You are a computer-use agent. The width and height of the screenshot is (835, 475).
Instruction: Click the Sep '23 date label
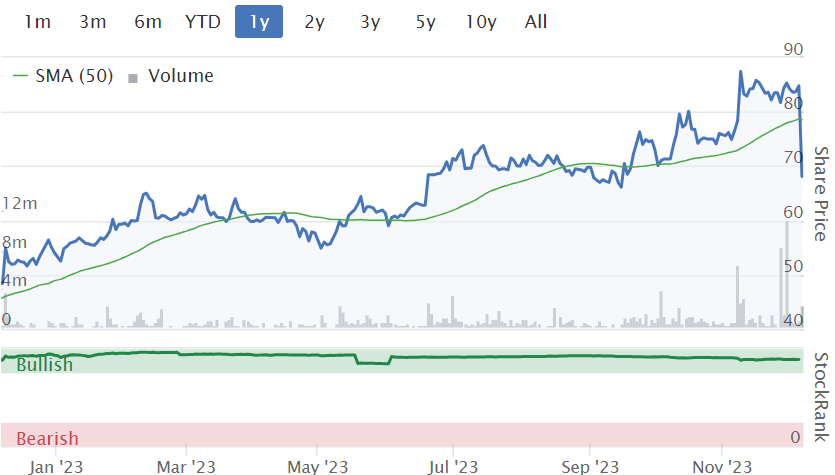pyautogui.click(x=590, y=467)
